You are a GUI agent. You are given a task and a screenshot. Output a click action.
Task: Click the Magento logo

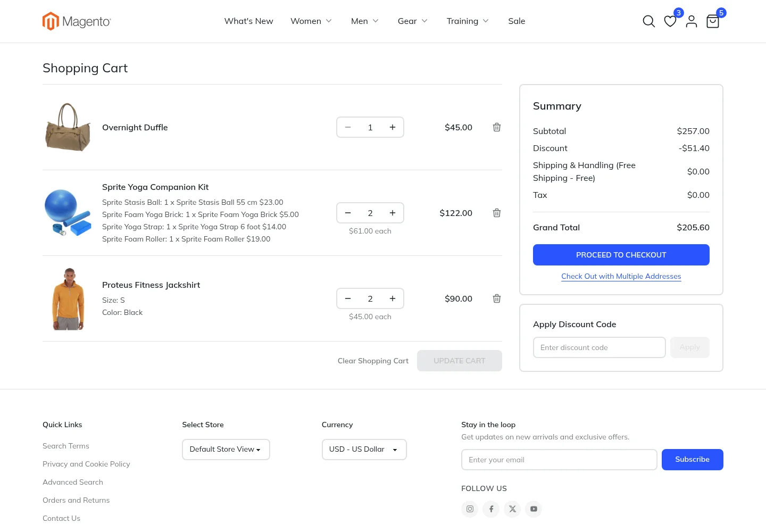tap(77, 21)
